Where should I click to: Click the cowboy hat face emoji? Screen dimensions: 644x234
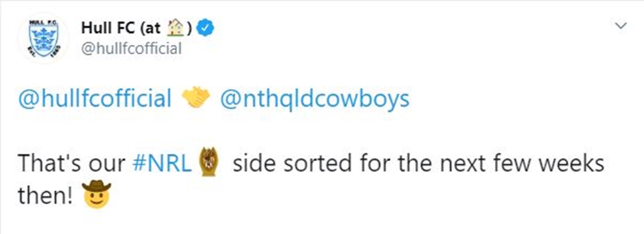96,194
